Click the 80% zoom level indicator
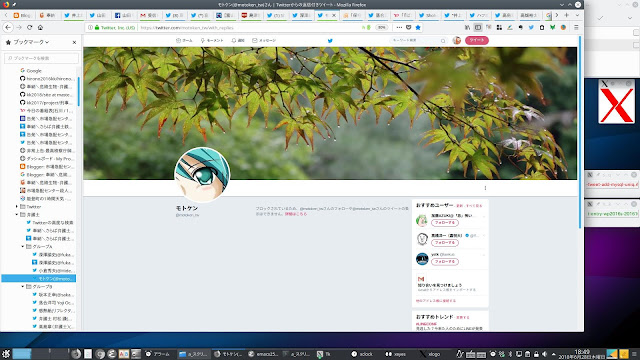 tap(381, 27)
